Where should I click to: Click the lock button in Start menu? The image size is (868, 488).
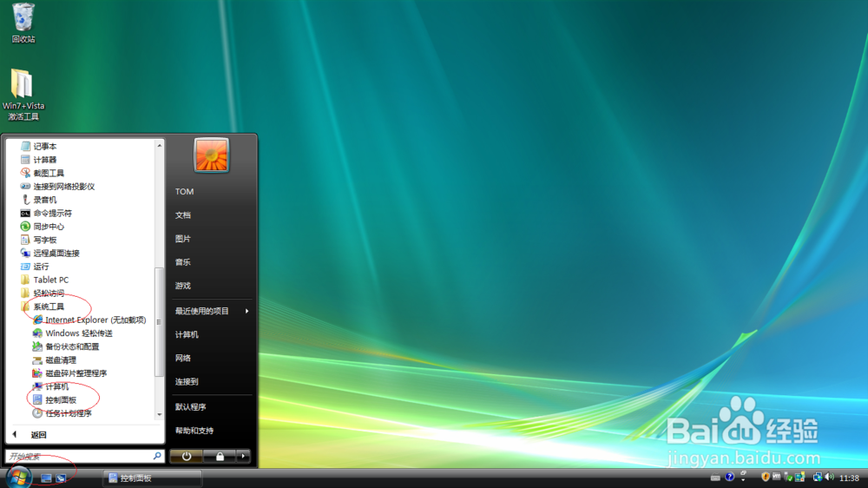coord(220,457)
